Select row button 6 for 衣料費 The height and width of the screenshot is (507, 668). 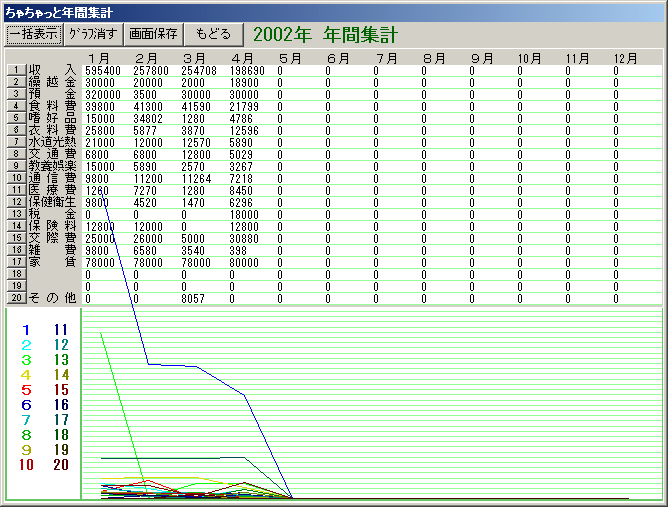16,130
